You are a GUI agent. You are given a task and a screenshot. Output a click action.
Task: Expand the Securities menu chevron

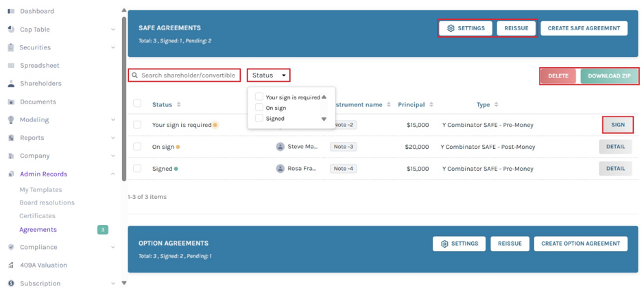113,47
